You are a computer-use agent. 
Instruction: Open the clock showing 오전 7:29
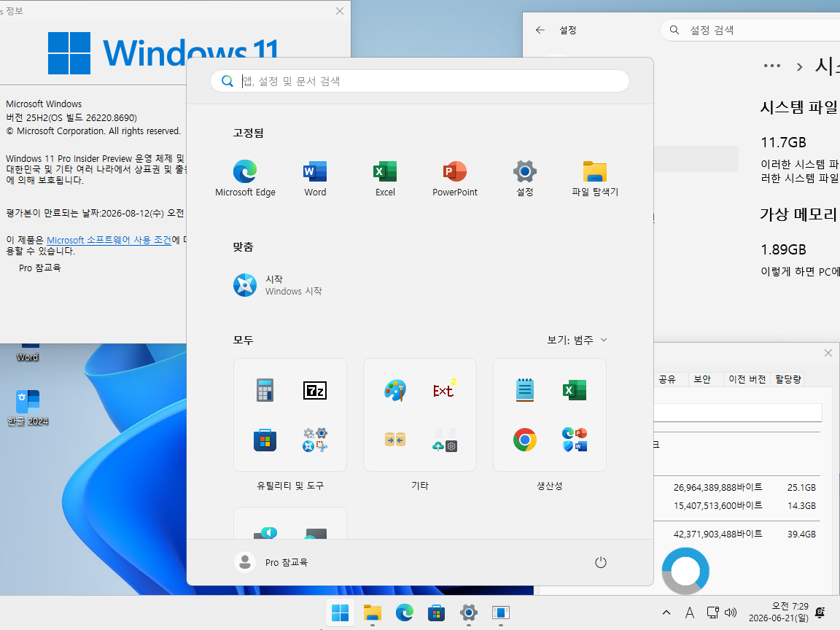click(779, 612)
